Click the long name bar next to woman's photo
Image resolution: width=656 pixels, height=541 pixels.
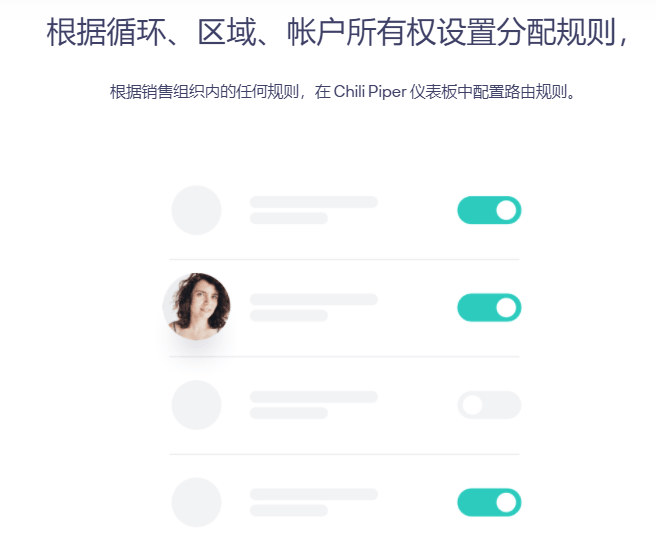314,300
